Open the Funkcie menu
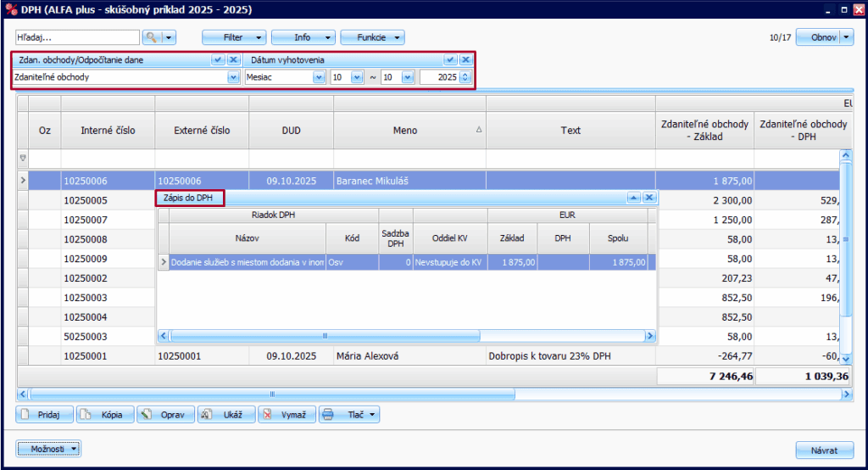 click(x=372, y=38)
